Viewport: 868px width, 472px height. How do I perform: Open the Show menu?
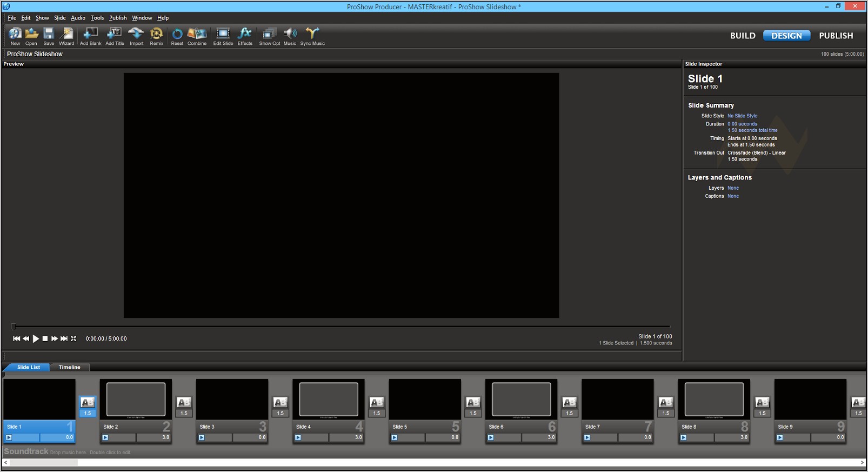pos(42,18)
